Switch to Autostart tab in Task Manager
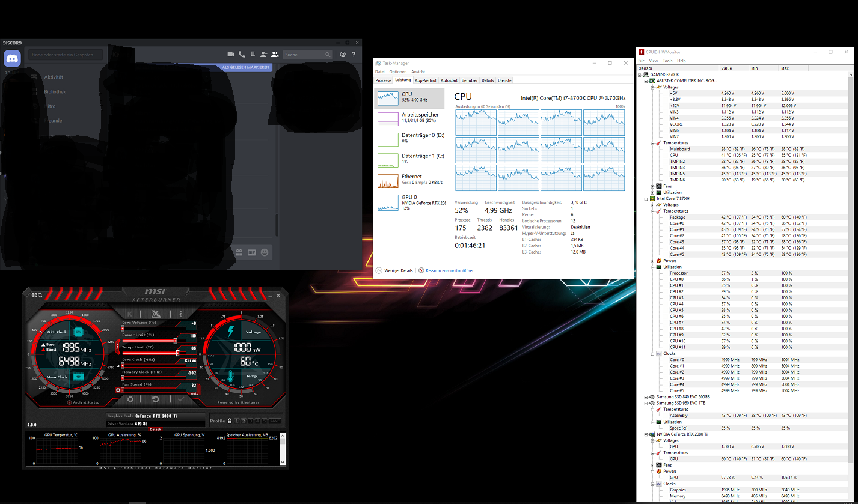Image resolution: width=858 pixels, height=504 pixels. pyautogui.click(x=449, y=80)
